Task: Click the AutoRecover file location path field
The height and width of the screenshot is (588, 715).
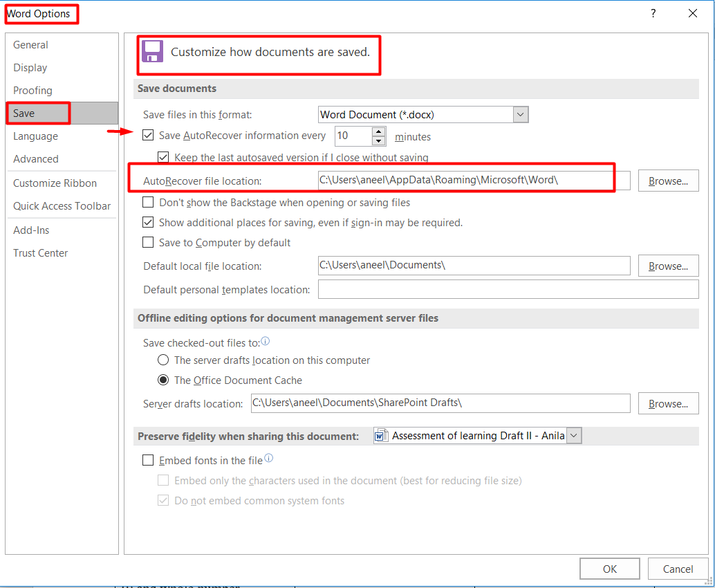Action: (474, 180)
